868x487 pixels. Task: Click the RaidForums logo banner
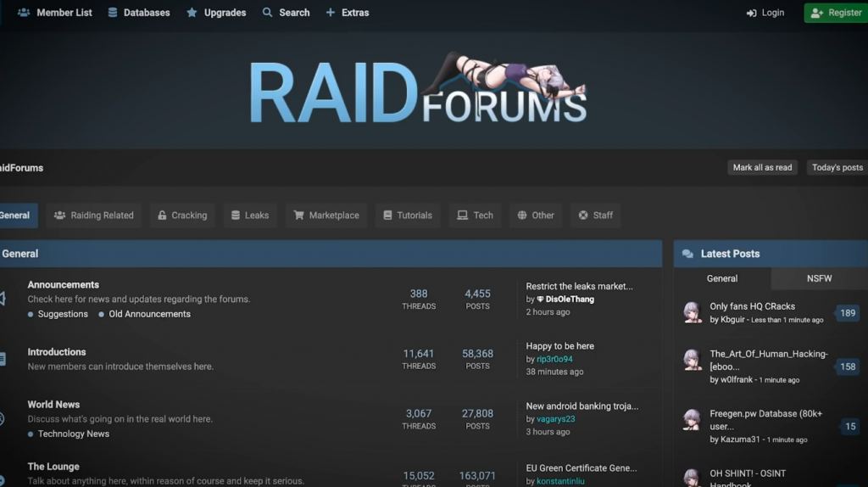click(x=418, y=88)
